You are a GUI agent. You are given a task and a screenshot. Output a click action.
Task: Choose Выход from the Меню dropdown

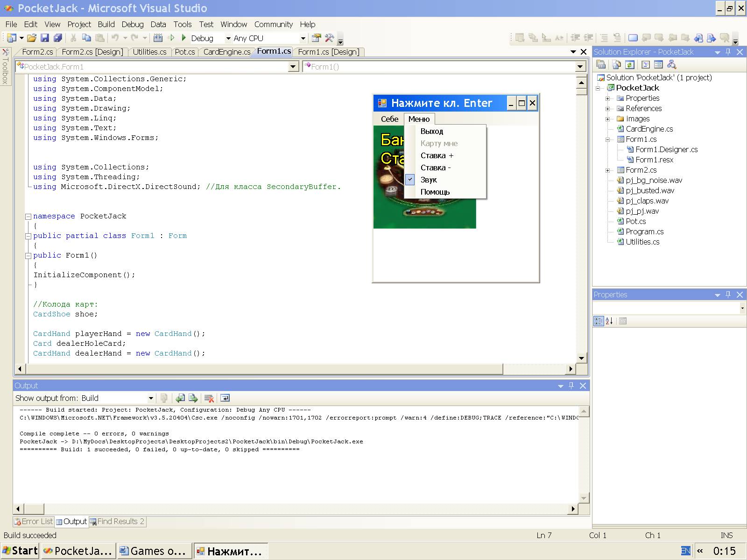[432, 131]
